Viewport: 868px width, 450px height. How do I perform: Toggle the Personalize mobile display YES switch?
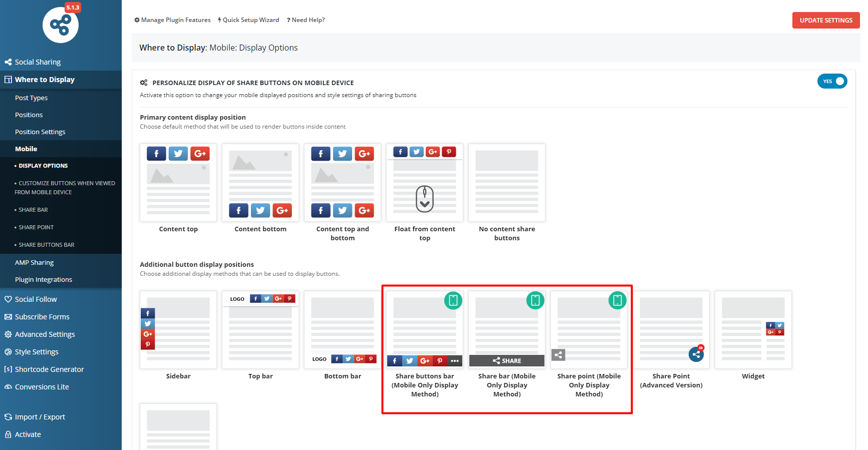(x=832, y=81)
